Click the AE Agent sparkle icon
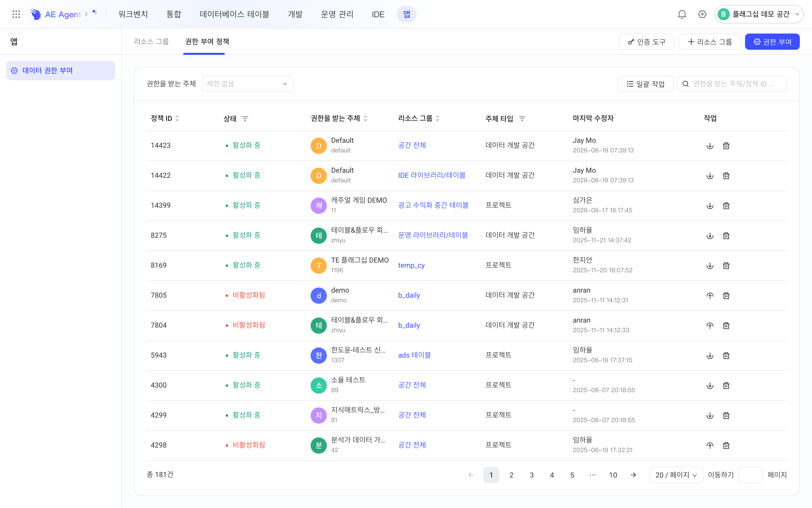This screenshot has width=812, height=508. click(95, 12)
